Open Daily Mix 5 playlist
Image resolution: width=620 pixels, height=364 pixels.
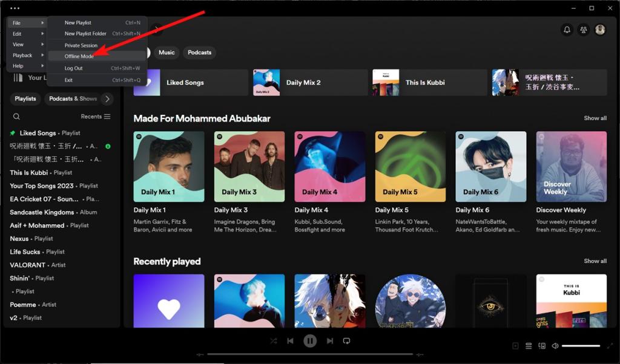[409, 166]
